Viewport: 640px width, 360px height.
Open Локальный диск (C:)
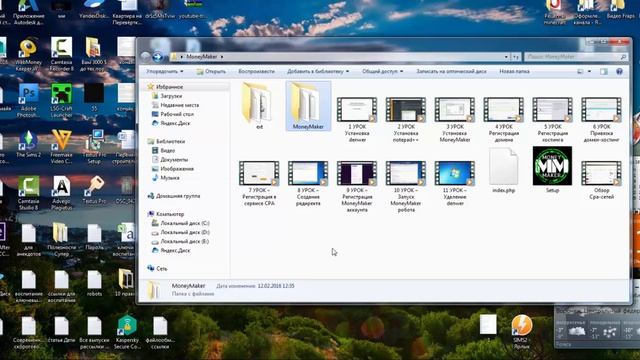pos(184,223)
